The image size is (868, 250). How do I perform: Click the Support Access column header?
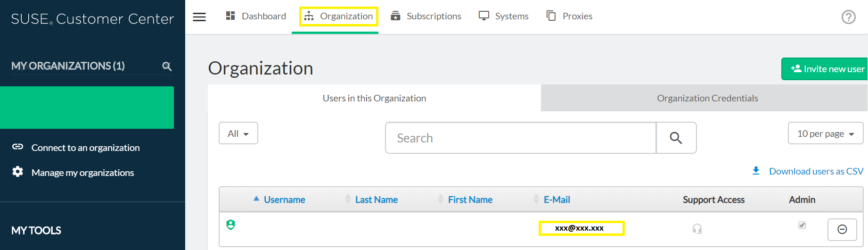click(713, 200)
